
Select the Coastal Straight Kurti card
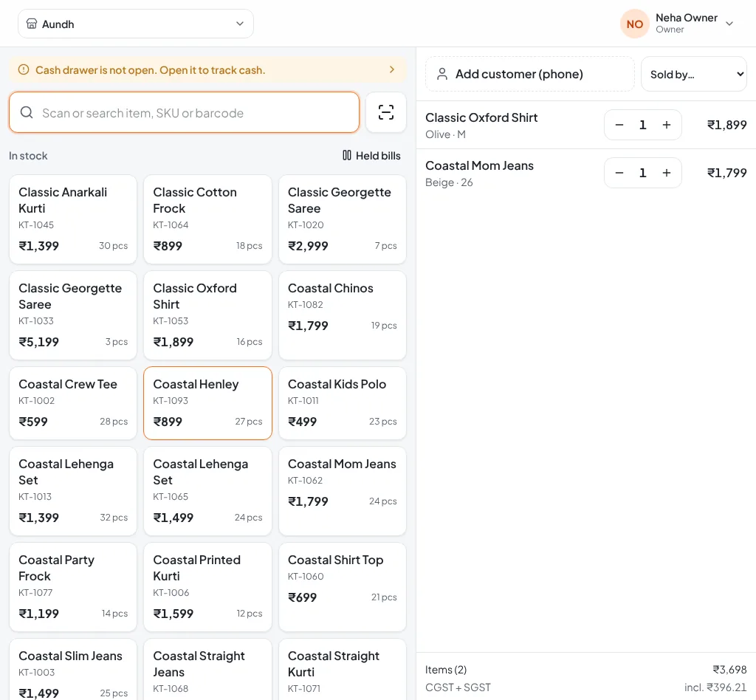(x=343, y=670)
